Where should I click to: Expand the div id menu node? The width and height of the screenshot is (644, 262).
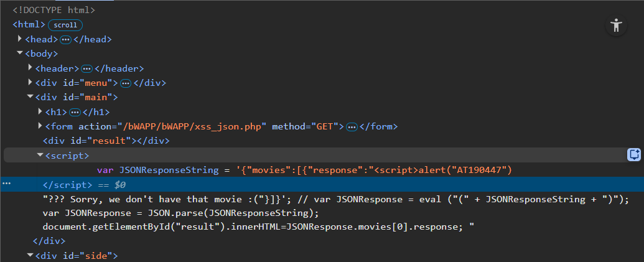[x=30, y=83]
